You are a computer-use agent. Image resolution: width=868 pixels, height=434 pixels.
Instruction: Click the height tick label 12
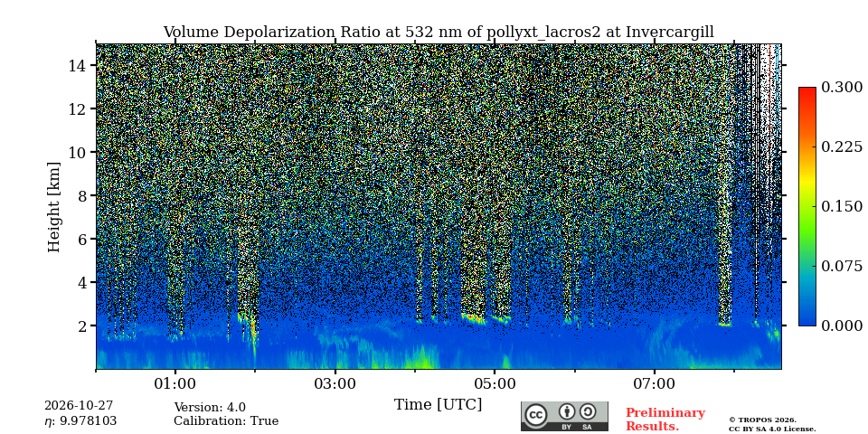78,108
